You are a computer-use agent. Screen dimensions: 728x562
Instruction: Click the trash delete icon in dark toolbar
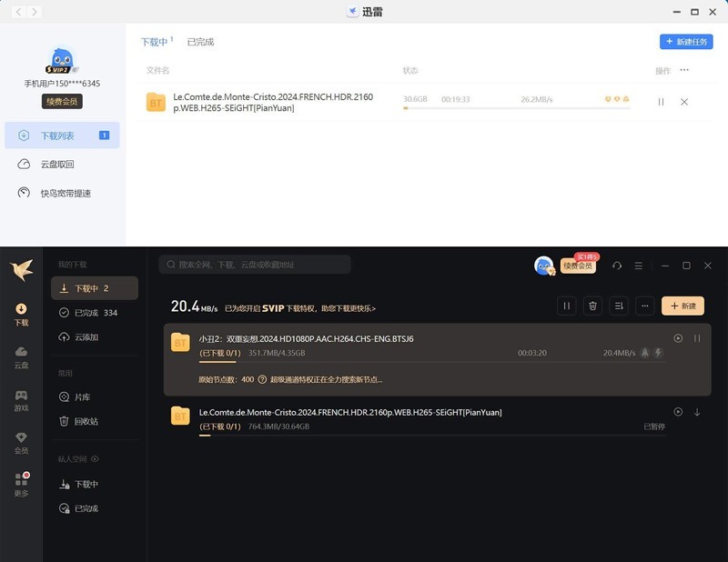click(592, 306)
